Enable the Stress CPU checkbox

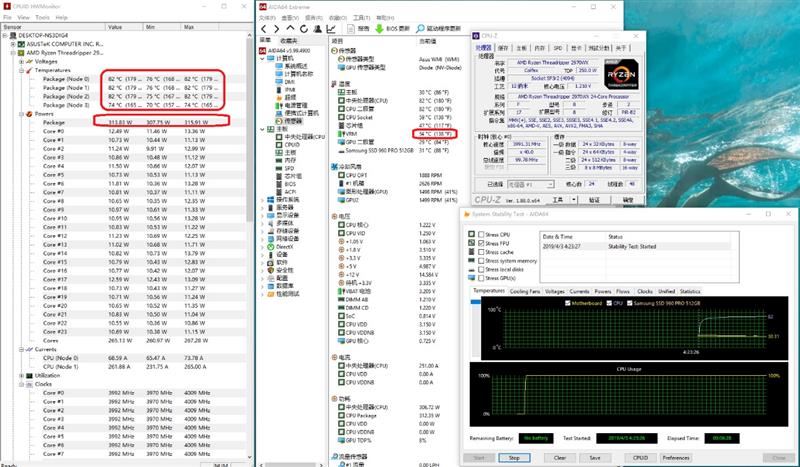click(481, 235)
